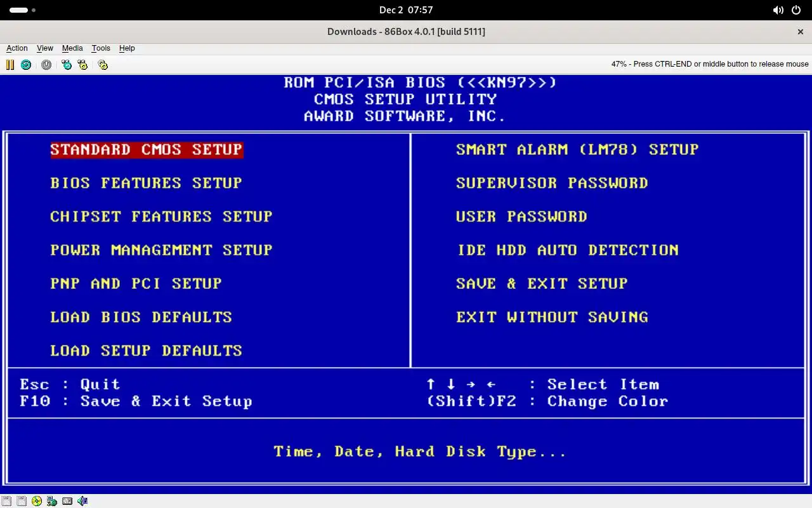Select POWER MANAGEMENT SETUP
Image resolution: width=812 pixels, height=508 pixels.
[x=162, y=250]
